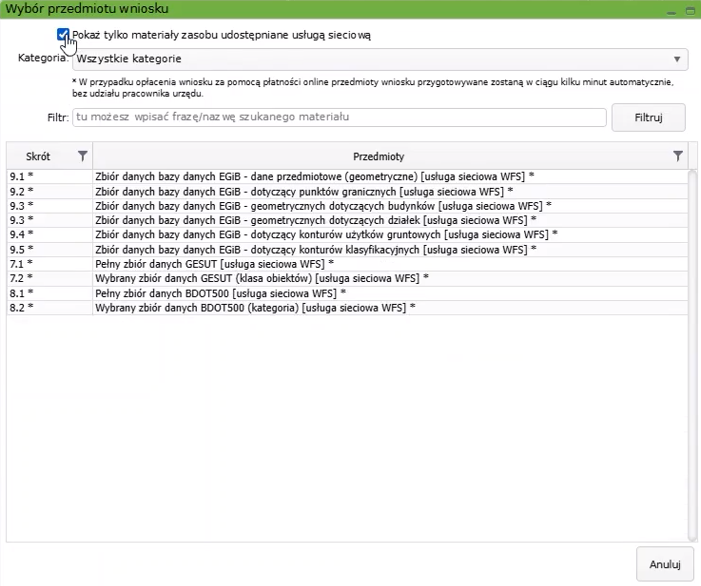701x586 pixels.
Task: Choose EGiB geometrycznych dotyczących budynków row
Action: (x=322, y=205)
